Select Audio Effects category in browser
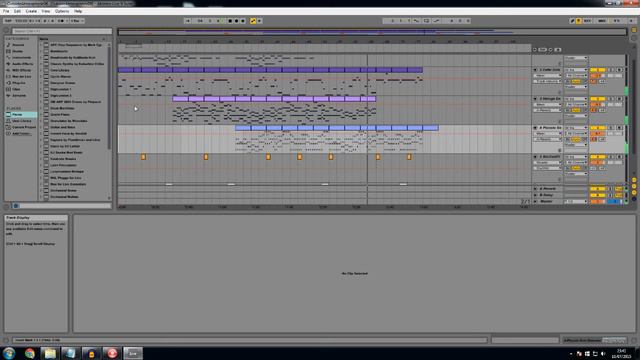Viewport: 640px width, 360px height. (22, 64)
